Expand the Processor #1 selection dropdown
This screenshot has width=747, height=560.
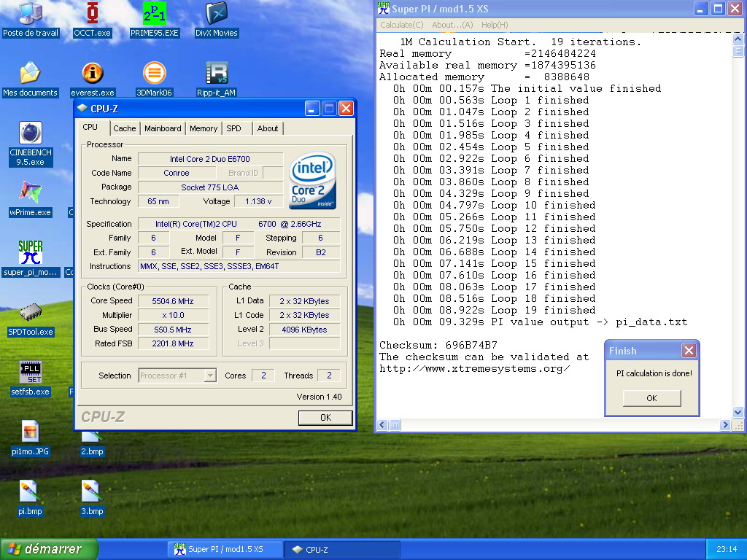click(x=210, y=376)
